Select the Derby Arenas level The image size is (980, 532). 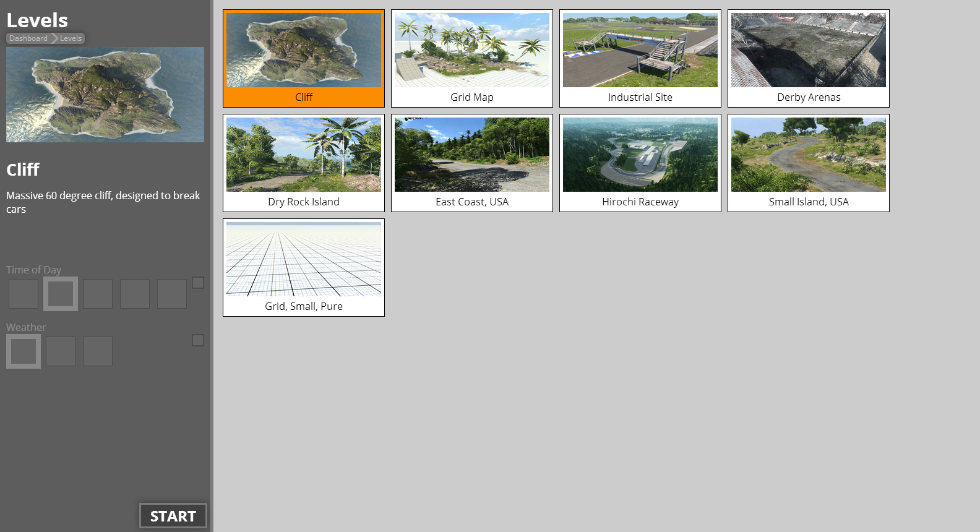click(x=809, y=59)
